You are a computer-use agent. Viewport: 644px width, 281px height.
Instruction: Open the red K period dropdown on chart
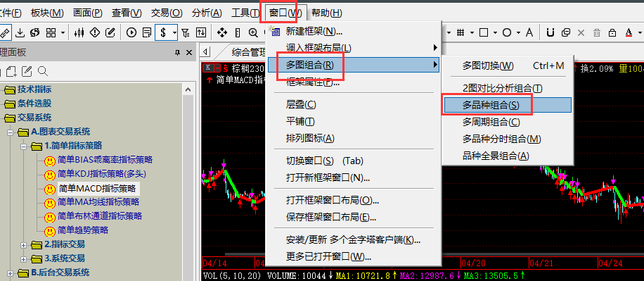(x=217, y=68)
